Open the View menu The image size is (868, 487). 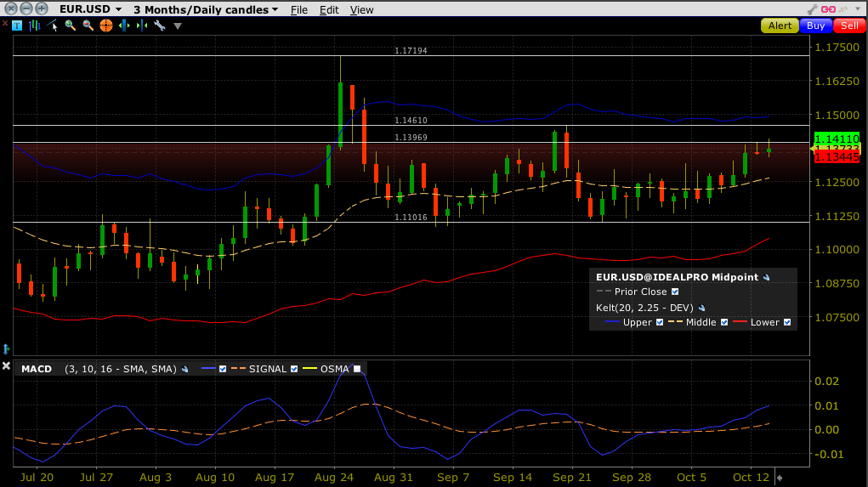pos(361,10)
